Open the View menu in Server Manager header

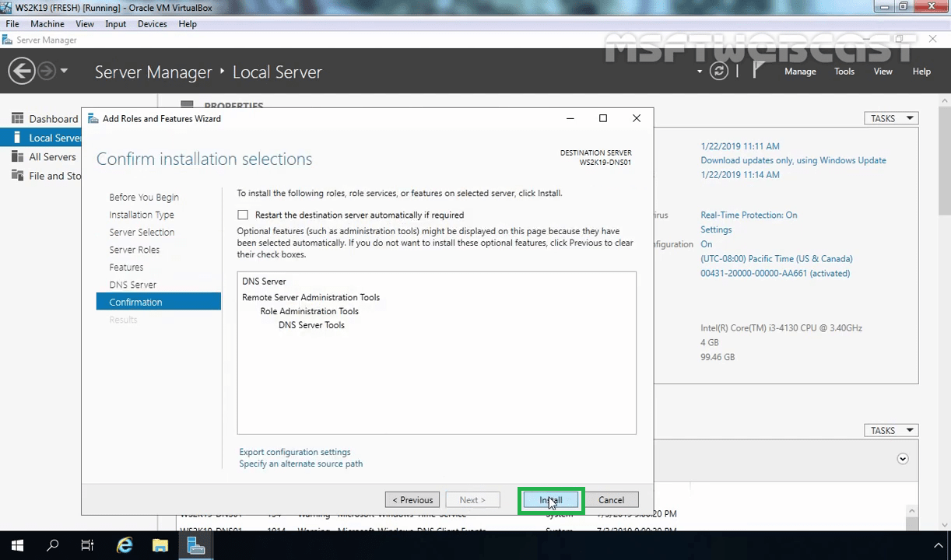point(883,72)
